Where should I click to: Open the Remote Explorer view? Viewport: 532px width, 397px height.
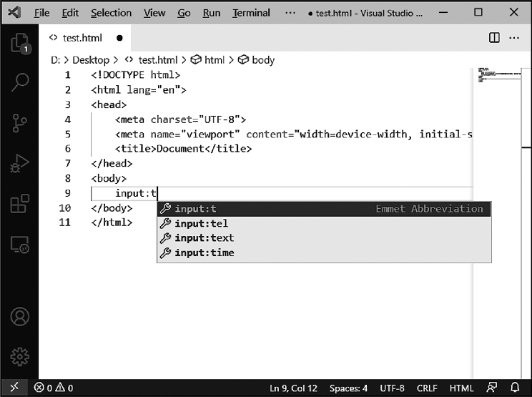19,245
